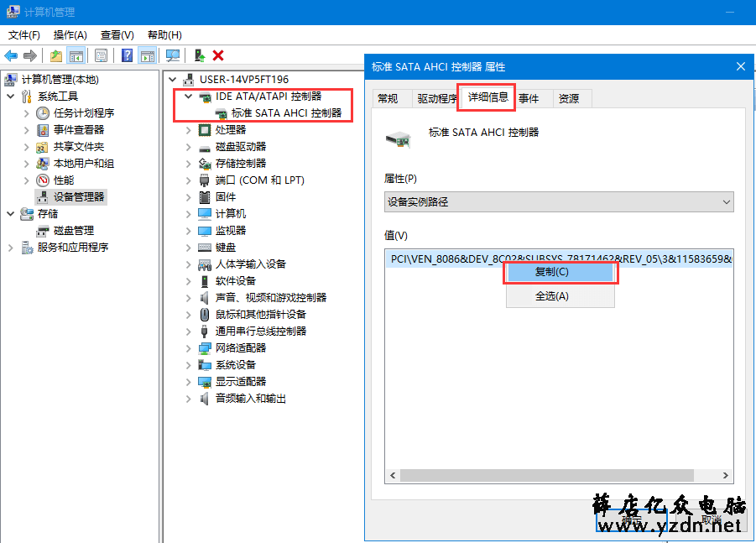Image resolution: width=756 pixels, height=543 pixels.
Task: Click the Device Manager icon in left tree
Action: [x=43, y=197]
